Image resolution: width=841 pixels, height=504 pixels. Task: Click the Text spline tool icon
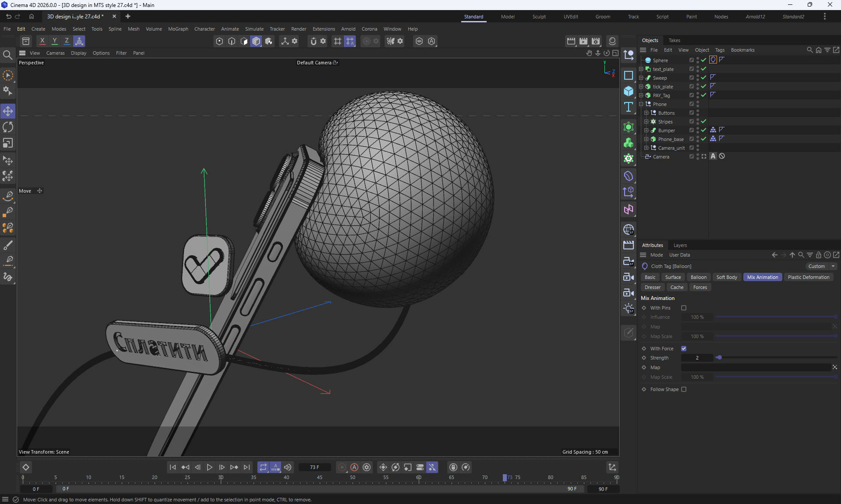point(629,107)
